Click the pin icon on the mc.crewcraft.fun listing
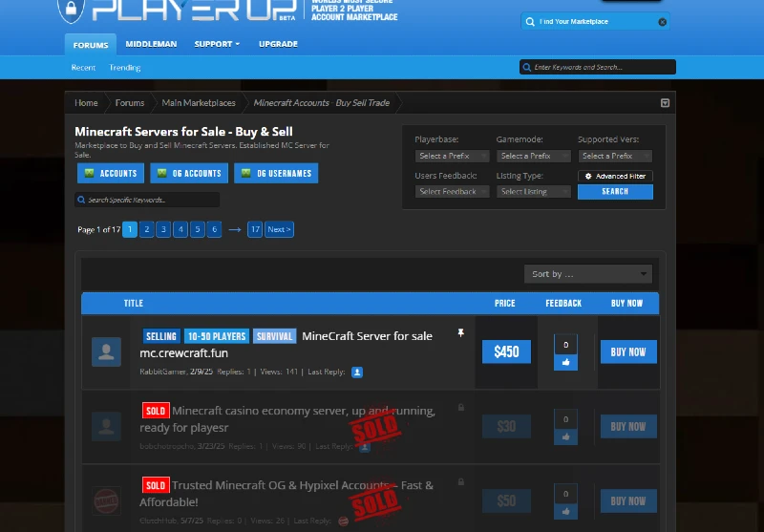 [x=460, y=332]
